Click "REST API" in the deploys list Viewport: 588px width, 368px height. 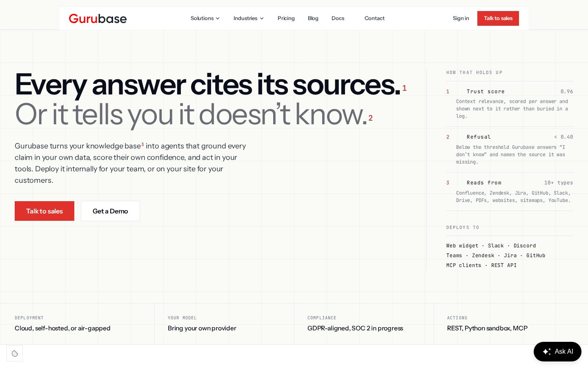[504, 265]
